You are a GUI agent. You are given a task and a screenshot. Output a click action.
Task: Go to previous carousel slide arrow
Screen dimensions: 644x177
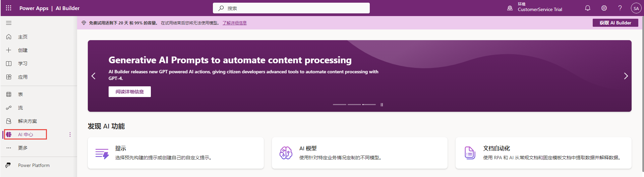[x=94, y=76]
